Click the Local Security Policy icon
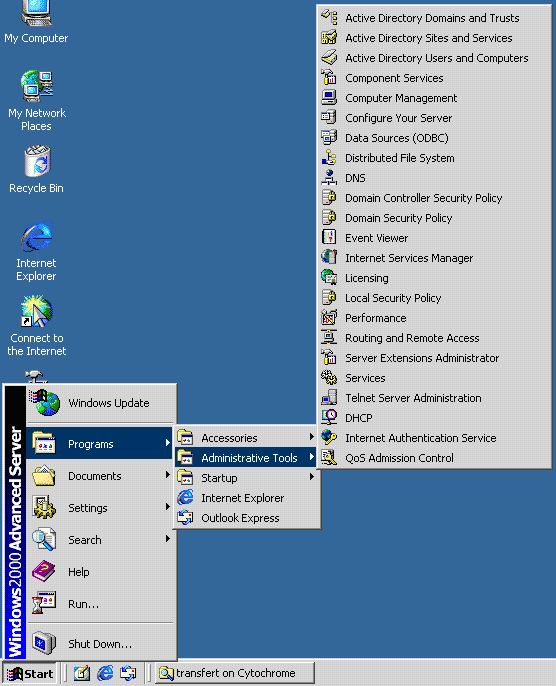Image resolution: width=556 pixels, height=686 pixels. point(329,298)
